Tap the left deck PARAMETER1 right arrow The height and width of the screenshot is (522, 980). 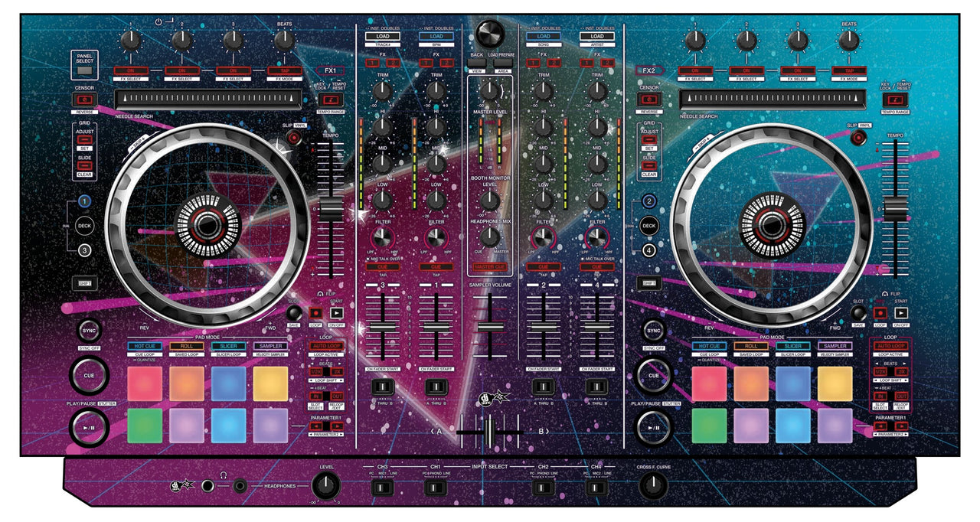[338, 426]
